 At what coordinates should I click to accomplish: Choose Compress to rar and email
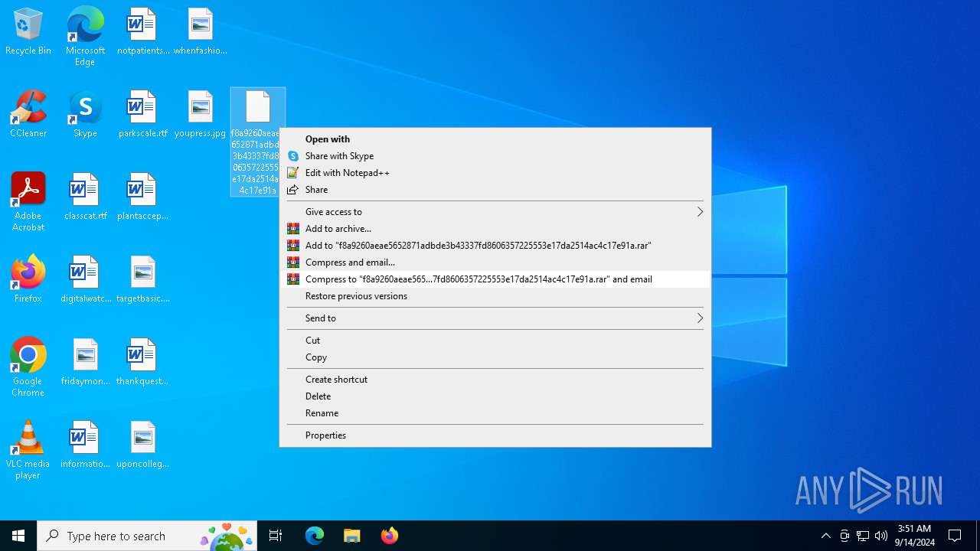pos(495,279)
